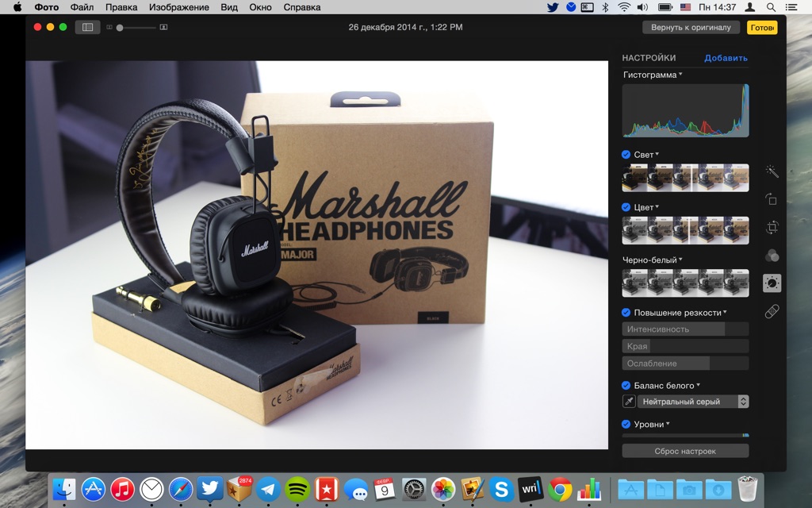Open the Нейтральный серый dropdown
The image size is (812, 508).
coord(693,402)
